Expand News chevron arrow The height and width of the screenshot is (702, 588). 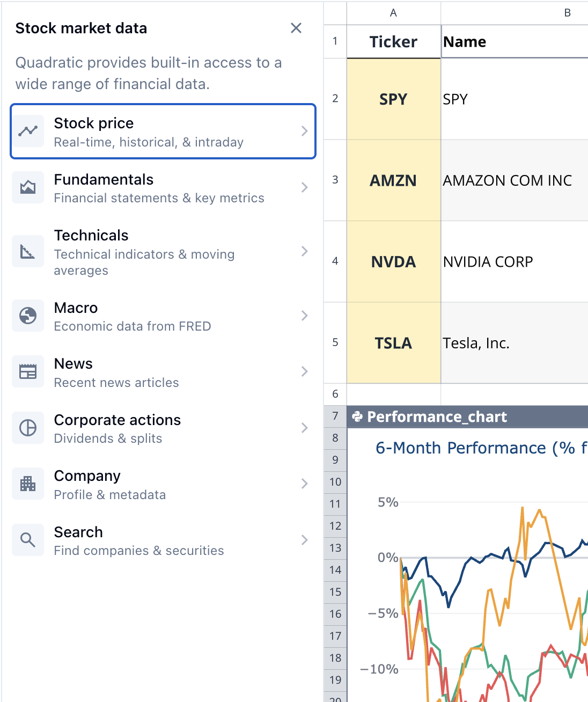point(304,371)
